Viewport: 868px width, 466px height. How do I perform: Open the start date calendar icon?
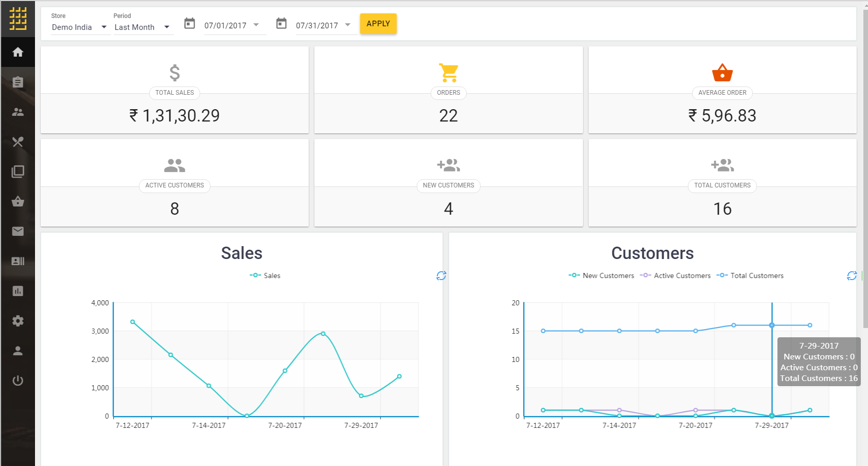[x=190, y=23]
